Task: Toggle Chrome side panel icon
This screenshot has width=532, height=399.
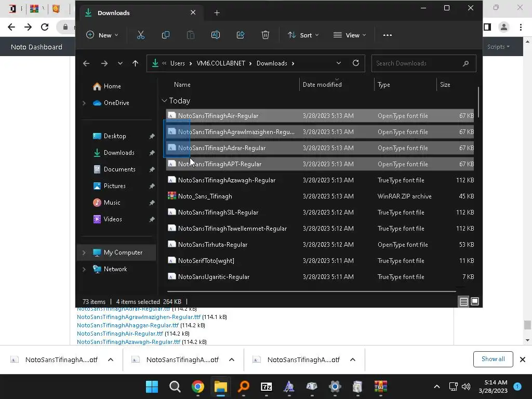Action: click(487, 27)
